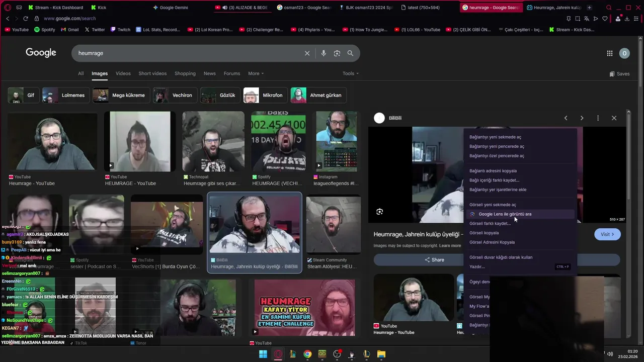Open the Spotify bookmark
Screen dimensions: 644x362
click(44, 30)
